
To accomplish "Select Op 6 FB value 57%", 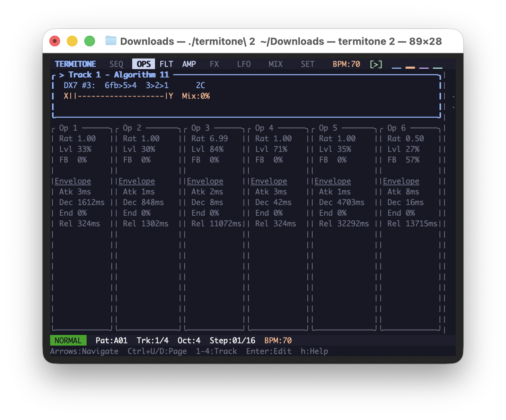I will pyautogui.click(x=413, y=160).
